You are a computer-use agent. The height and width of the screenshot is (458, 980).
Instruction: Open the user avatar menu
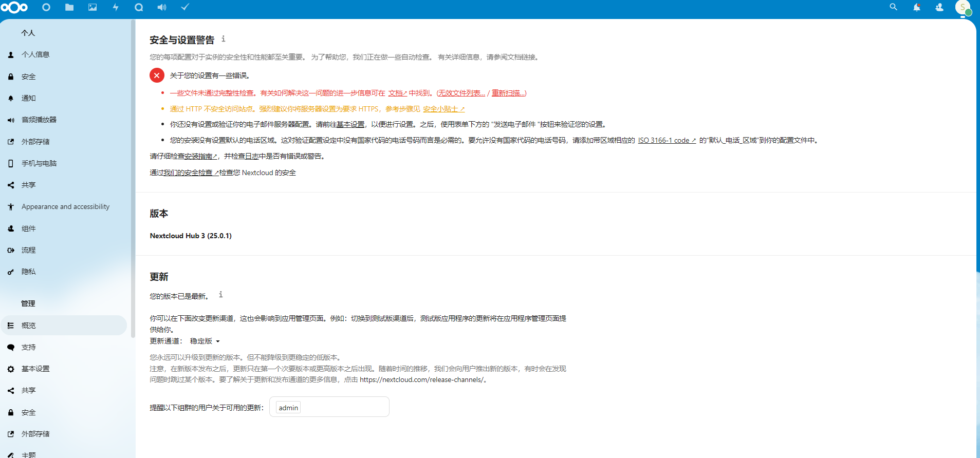pos(963,7)
